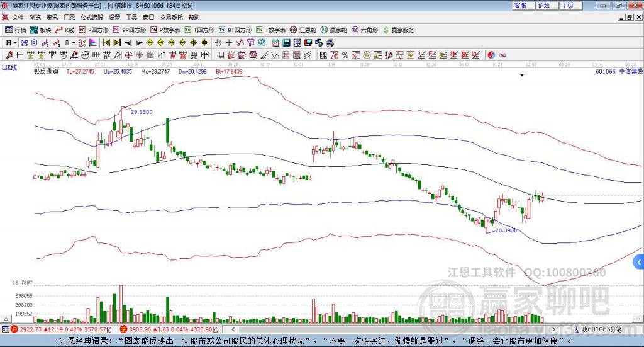644x347 pixels.
Task: Select the compass angle tool
Action: (x=118, y=55)
